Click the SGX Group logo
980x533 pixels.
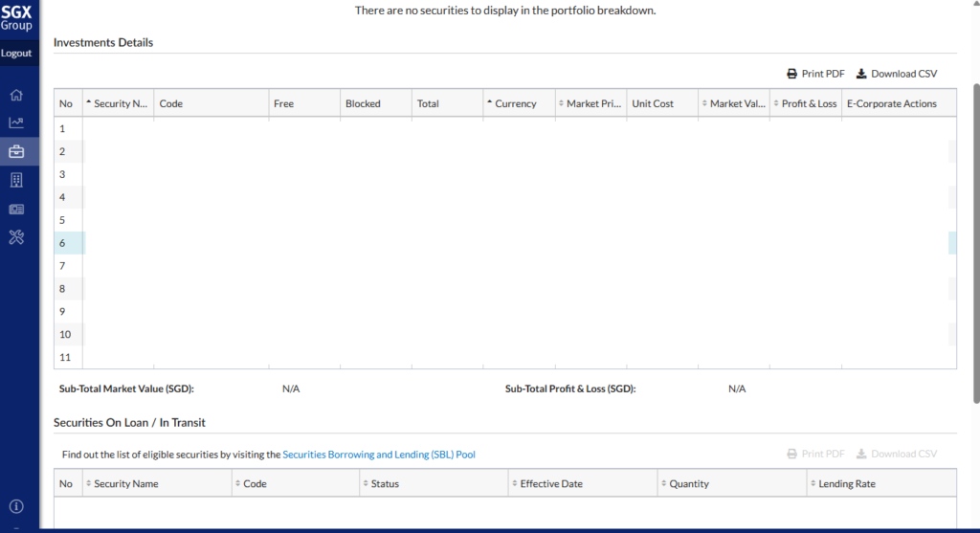(16, 17)
